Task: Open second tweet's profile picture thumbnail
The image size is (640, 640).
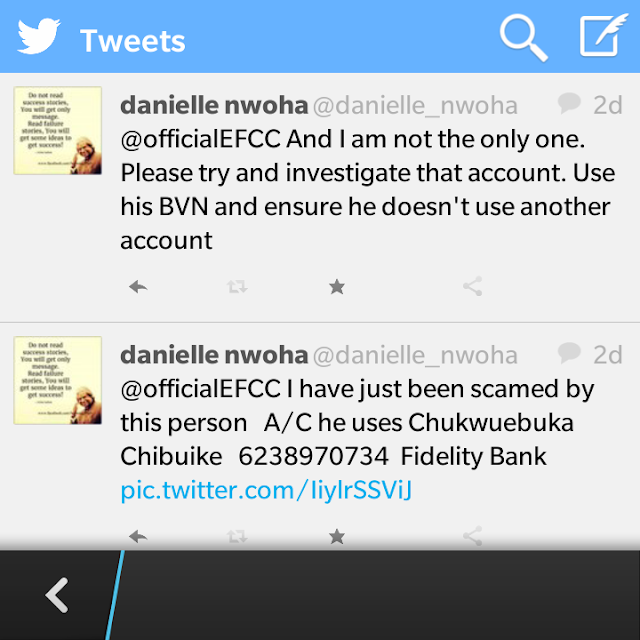Action: coord(58,380)
